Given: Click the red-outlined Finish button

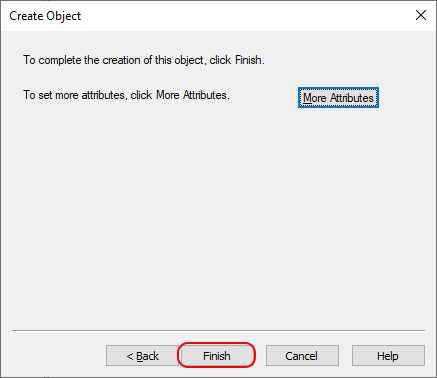Looking at the screenshot, I should (x=217, y=356).
